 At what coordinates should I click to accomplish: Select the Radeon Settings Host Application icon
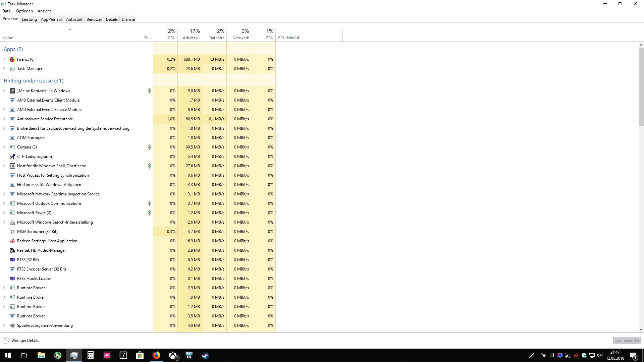[x=12, y=241]
